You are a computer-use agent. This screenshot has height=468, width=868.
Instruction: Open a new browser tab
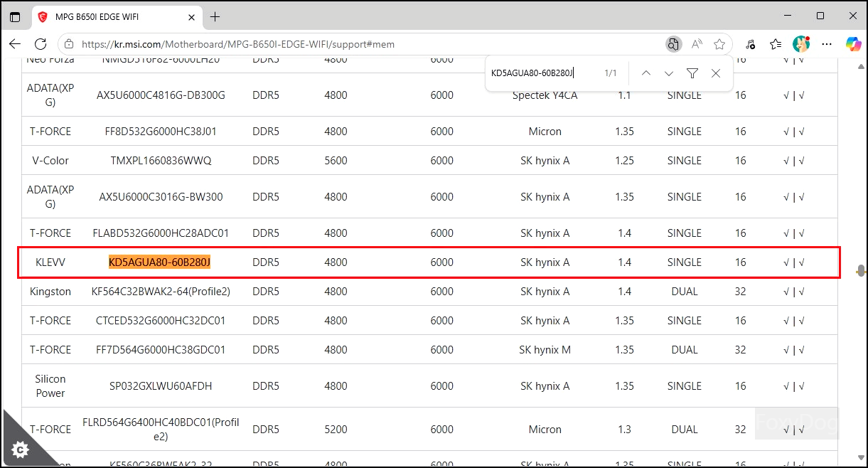pyautogui.click(x=215, y=16)
